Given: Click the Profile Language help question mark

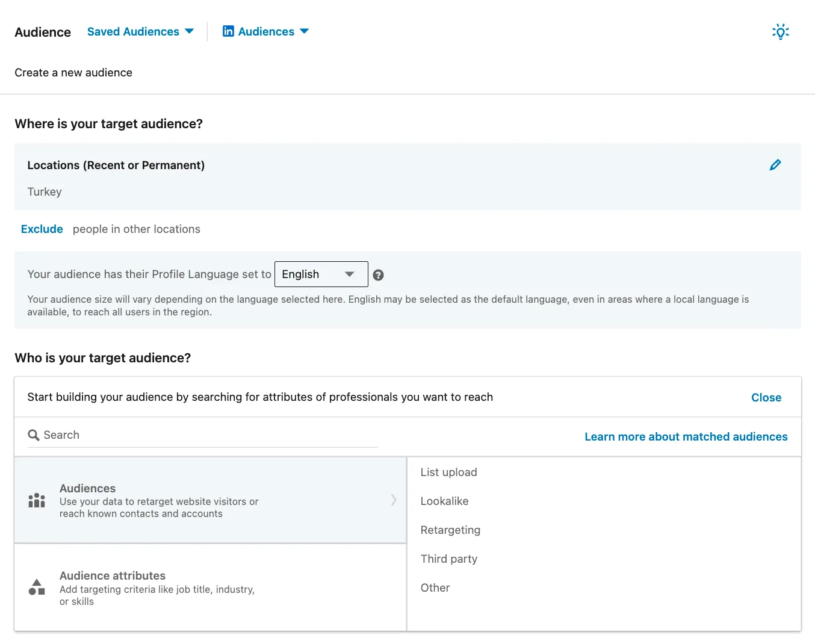Looking at the screenshot, I should click(x=378, y=275).
